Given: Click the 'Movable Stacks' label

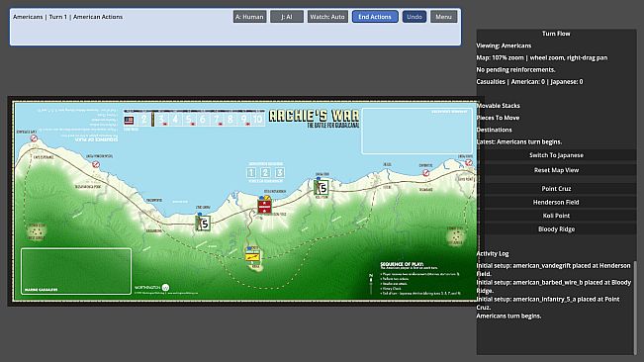Looking at the screenshot, I should click(x=499, y=106).
